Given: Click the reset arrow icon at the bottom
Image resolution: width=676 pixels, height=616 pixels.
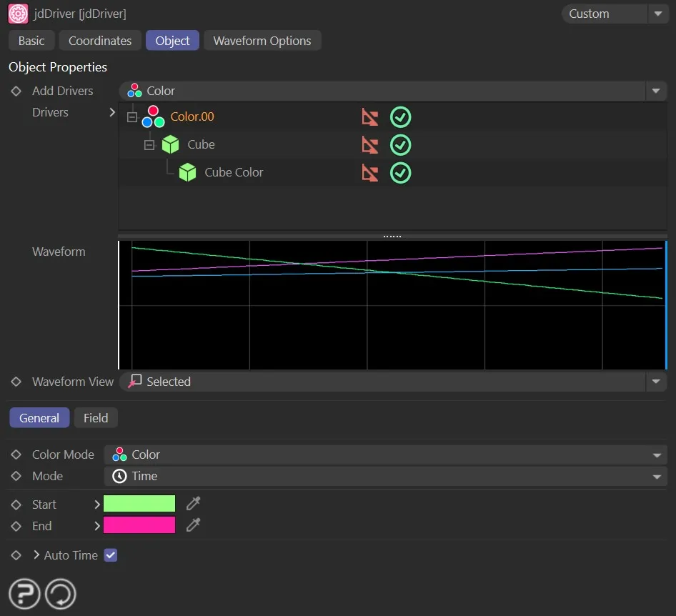Looking at the screenshot, I should pos(60,593).
